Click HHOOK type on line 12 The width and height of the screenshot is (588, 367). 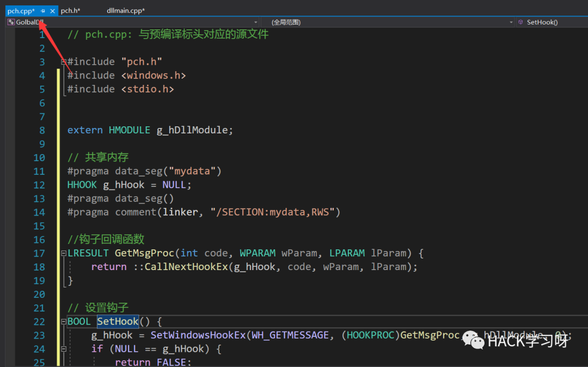tap(82, 185)
